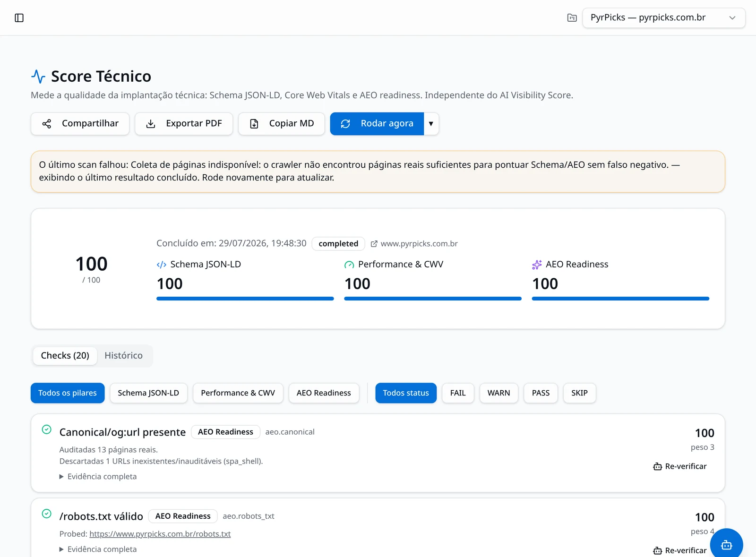This screenshot has width=756, height=557.
Task: Click the aeo.robots_txt identifier text
Action: click(249, 516)
